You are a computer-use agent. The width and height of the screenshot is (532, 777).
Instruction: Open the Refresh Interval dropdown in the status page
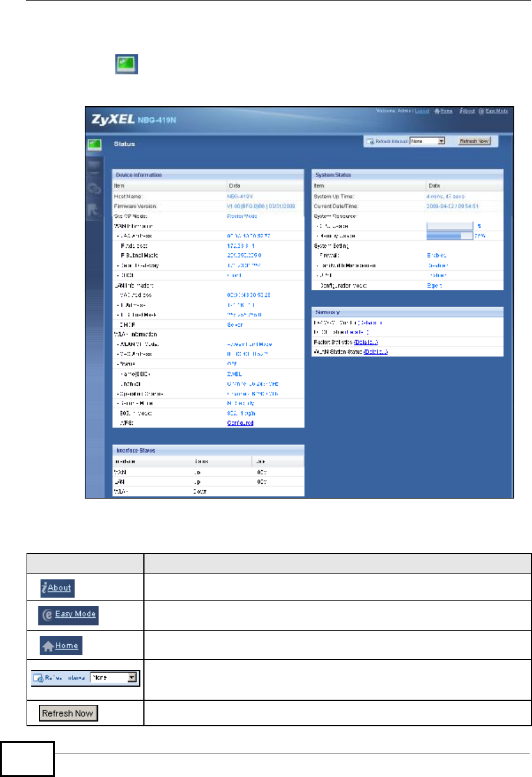click(x=428, y=142)
